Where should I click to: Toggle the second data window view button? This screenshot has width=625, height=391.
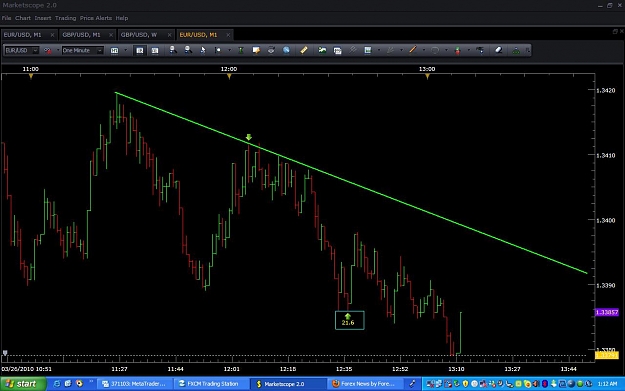coord(155,51)
